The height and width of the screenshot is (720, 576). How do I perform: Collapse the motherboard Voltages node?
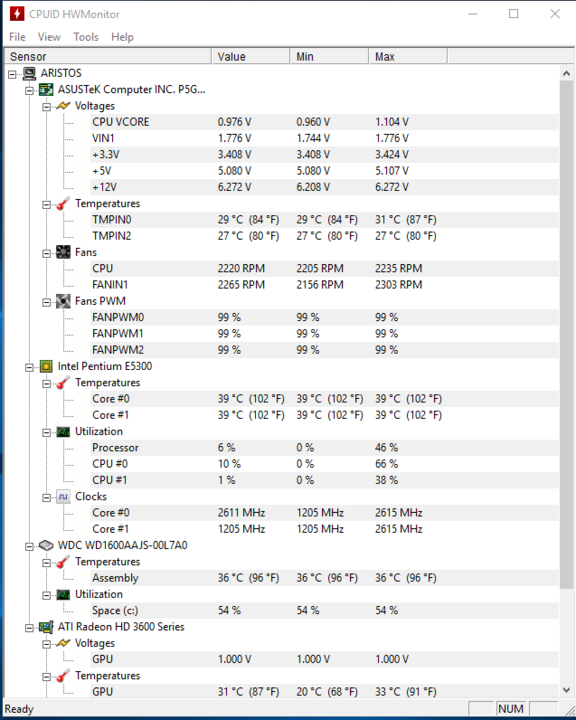pos(46,107)
